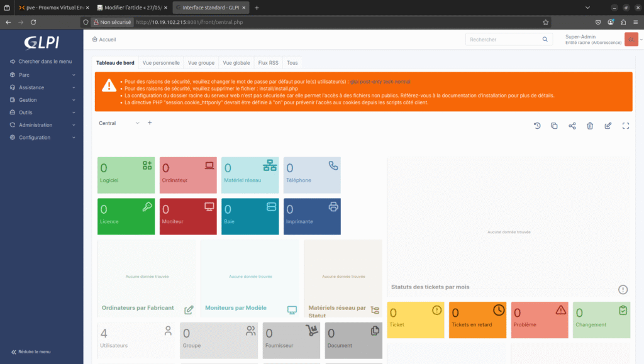
Task: Collapse sidebar via Réduire le menu
Action: (x=31, y=352)
